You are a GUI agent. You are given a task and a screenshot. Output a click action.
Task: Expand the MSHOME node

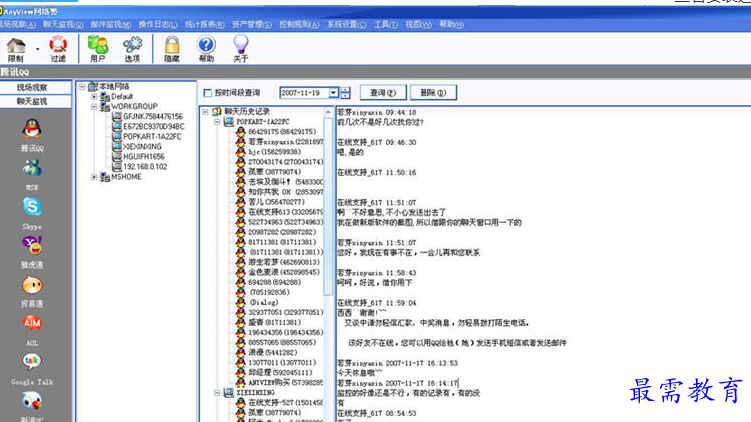click(x=94, y=177)
